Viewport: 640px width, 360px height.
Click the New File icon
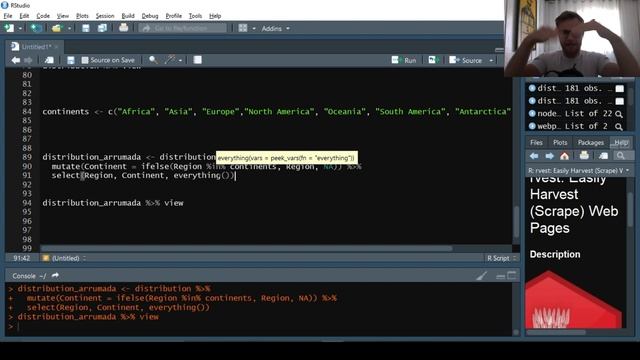pos(9,28)
